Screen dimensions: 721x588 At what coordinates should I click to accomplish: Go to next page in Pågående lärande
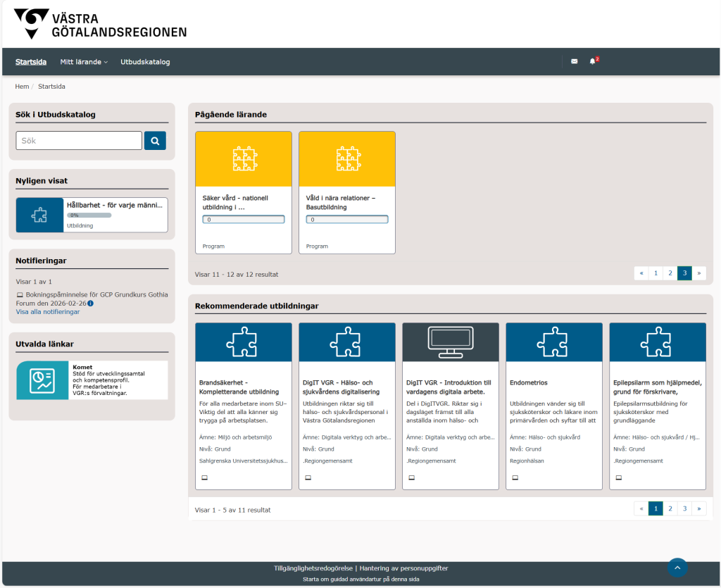click(x=699, y=273)
